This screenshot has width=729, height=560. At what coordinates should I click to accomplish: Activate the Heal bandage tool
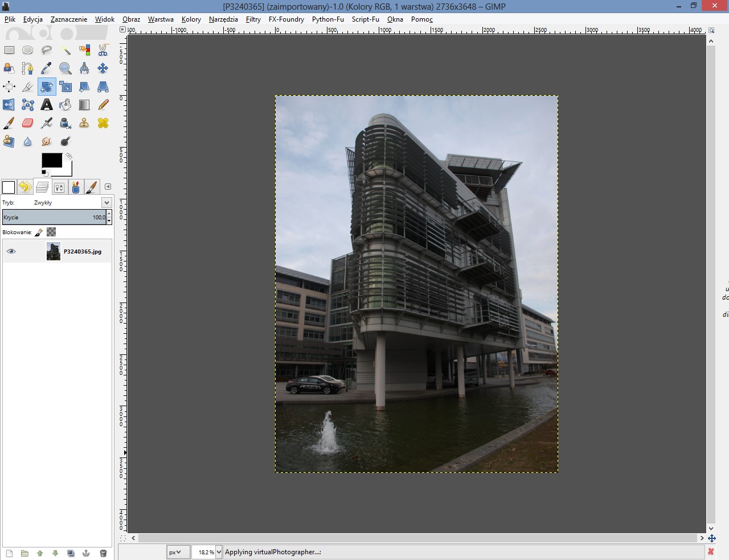point(103,123)
